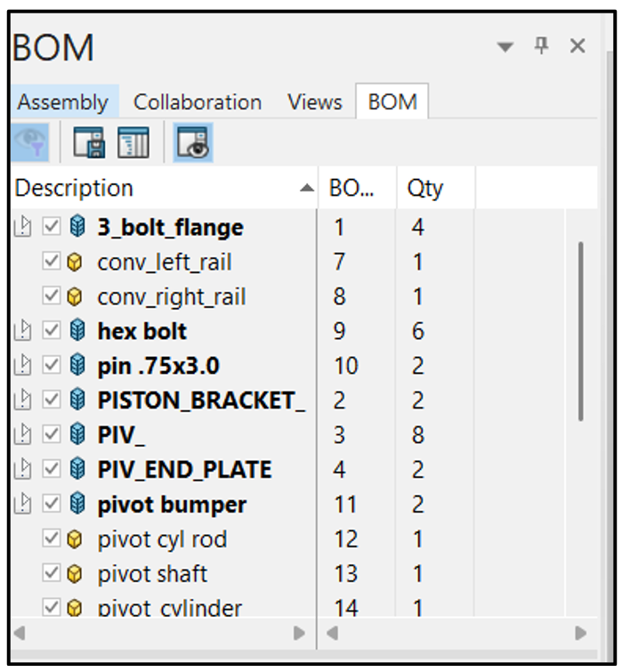
Task: Click the pin icon in panel header
Action: coord(541,45)
